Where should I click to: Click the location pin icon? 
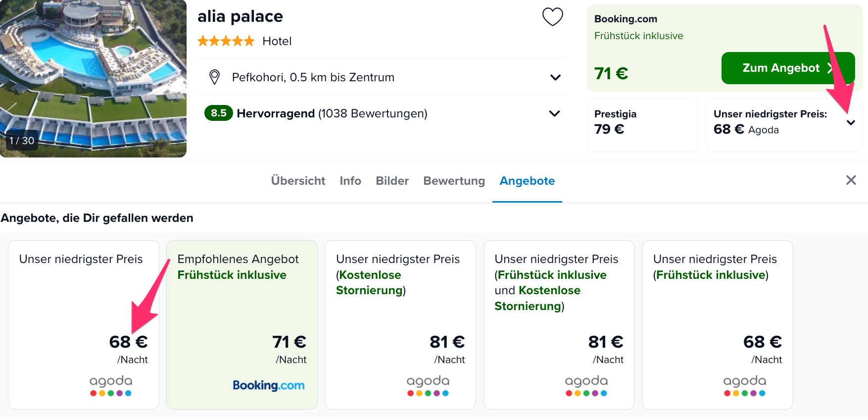coord(214,77)
